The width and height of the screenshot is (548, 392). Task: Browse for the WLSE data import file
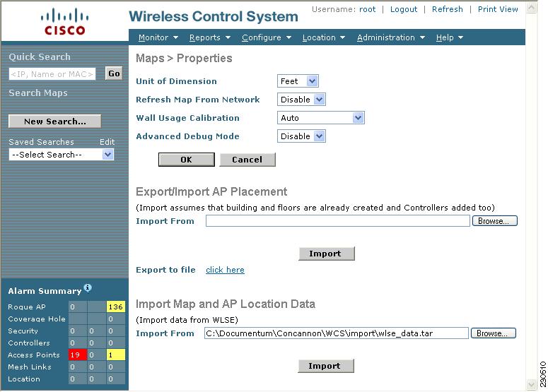click(x=493, y=333)
